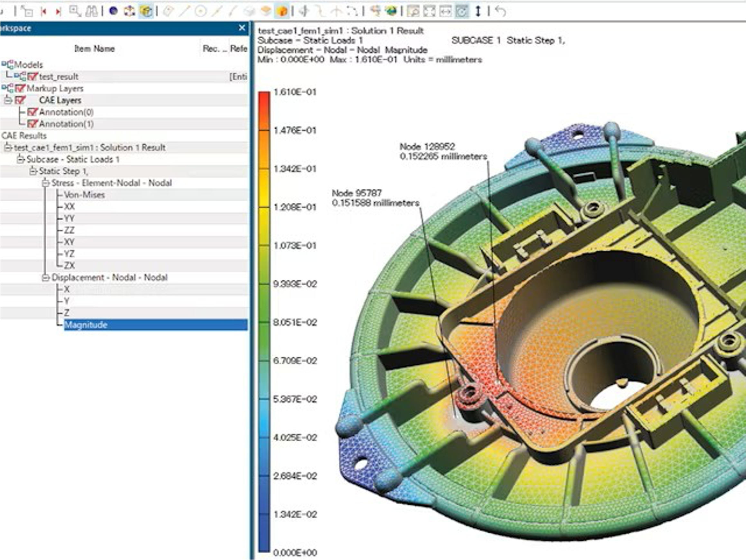Go to previous result with red arrow
Viewport: 746px width, 560px height.
coord(43,12)
